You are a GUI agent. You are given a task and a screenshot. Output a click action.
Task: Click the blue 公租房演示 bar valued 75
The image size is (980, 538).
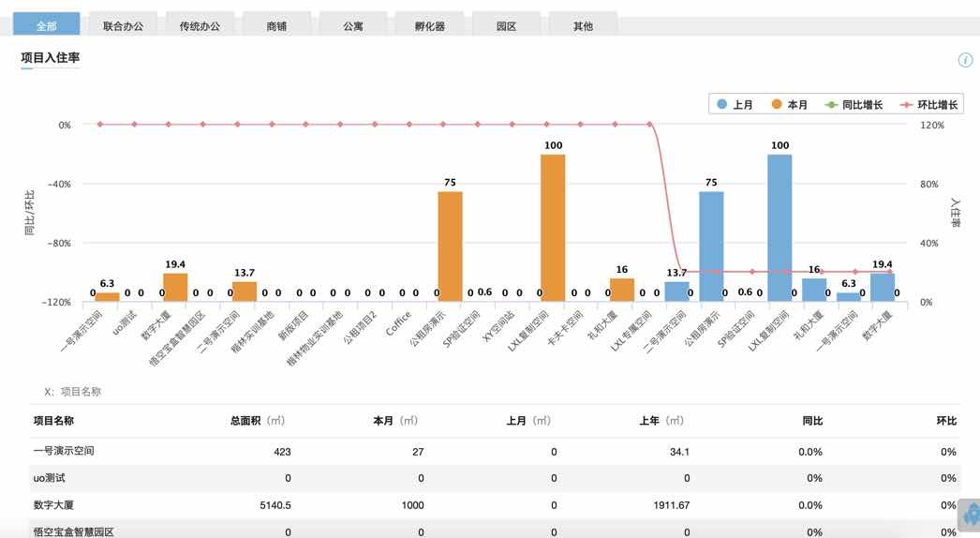[x=711, y=247]
